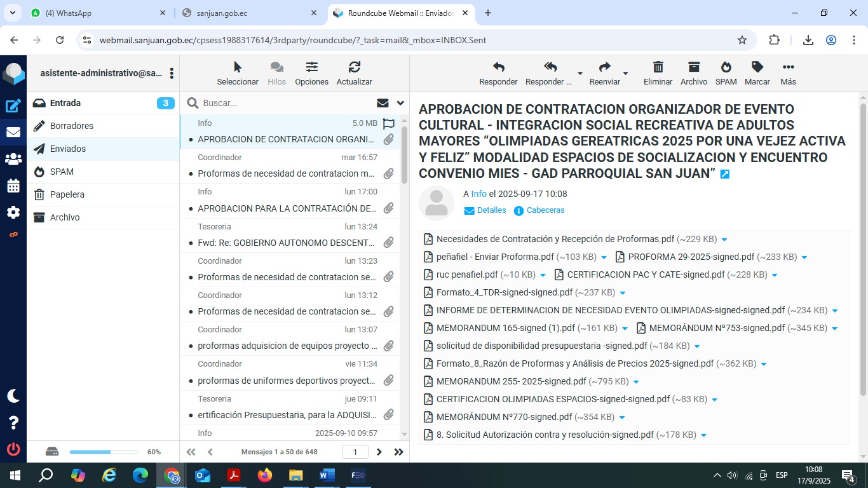Click the Cabeceras link
Image resolution: width=868 pixels, height=488 pixels.
[x=545, y=210]
